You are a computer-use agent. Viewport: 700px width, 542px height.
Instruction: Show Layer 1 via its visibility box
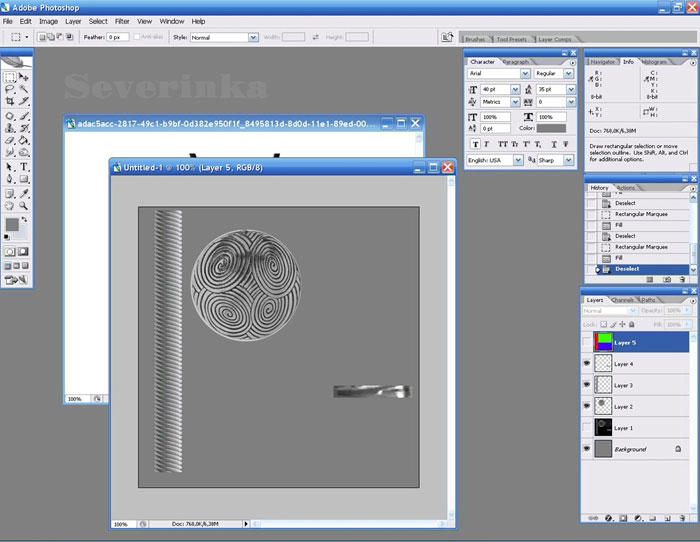pyautogui.click(x=587, y=428)
